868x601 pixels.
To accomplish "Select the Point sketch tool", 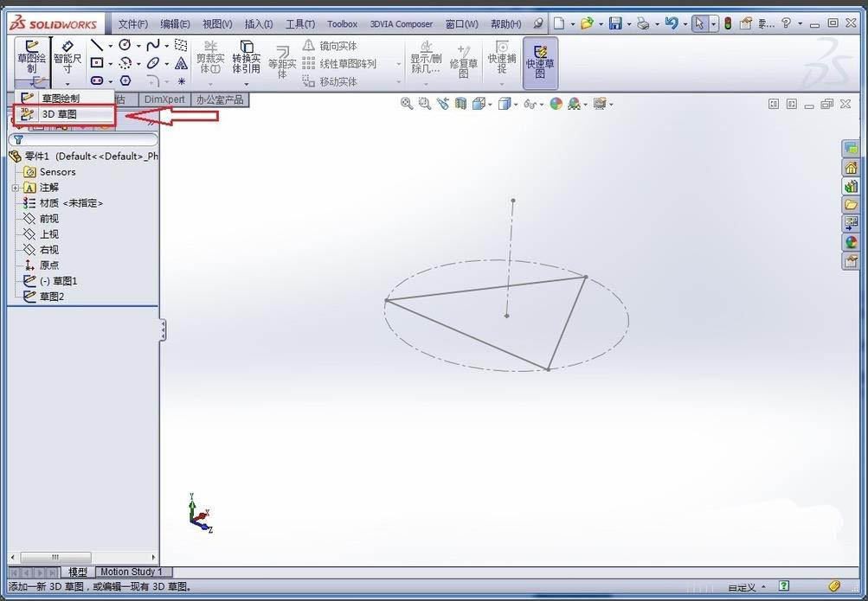I will 181,81.
